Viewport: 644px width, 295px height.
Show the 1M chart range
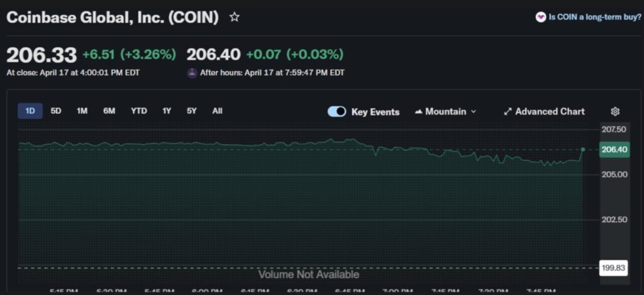[82, 111]
